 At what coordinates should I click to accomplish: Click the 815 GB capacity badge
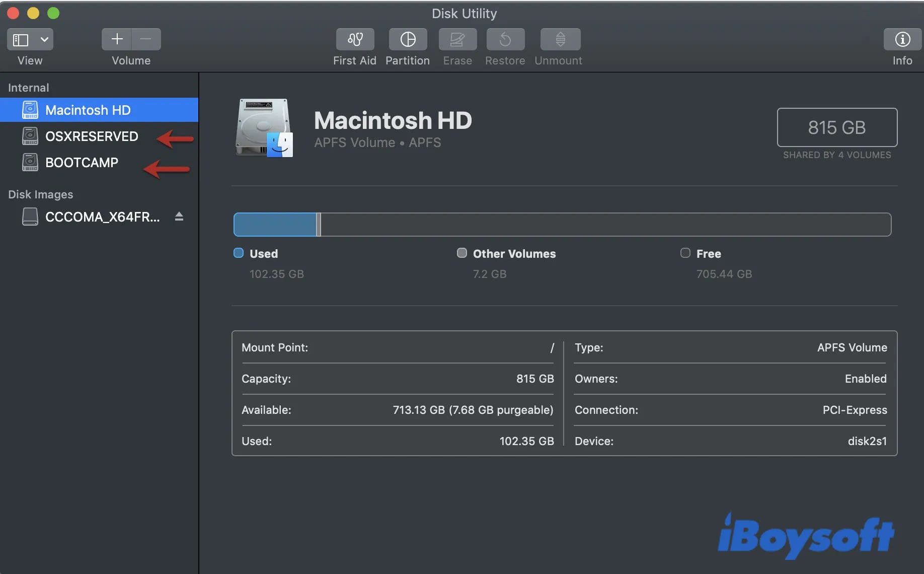tap(837, 127)
